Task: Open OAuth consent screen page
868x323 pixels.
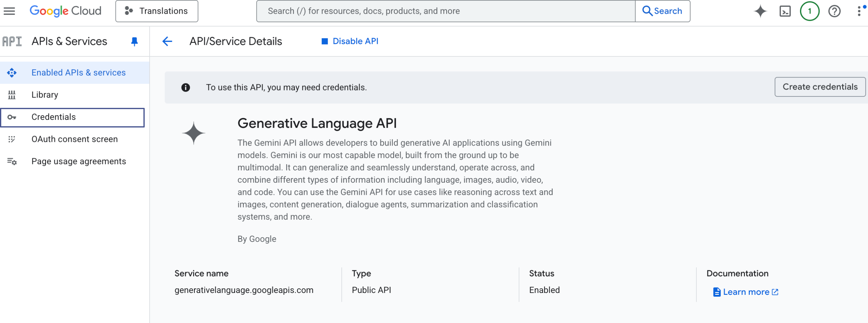Action: click(x=74, y=139)
